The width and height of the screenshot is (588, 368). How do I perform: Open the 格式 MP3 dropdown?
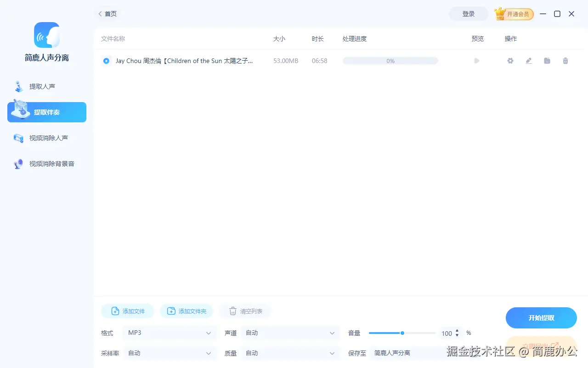click(x=170, y=333)
